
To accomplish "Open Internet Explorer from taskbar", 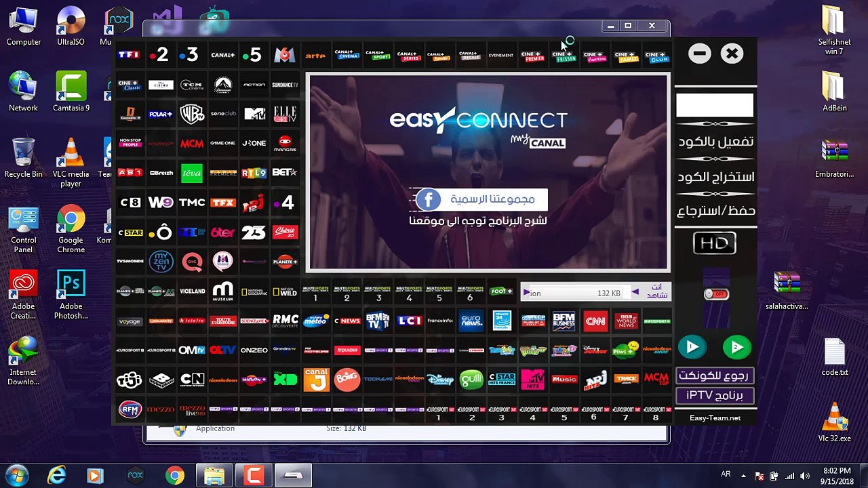I will click(56, 475).
